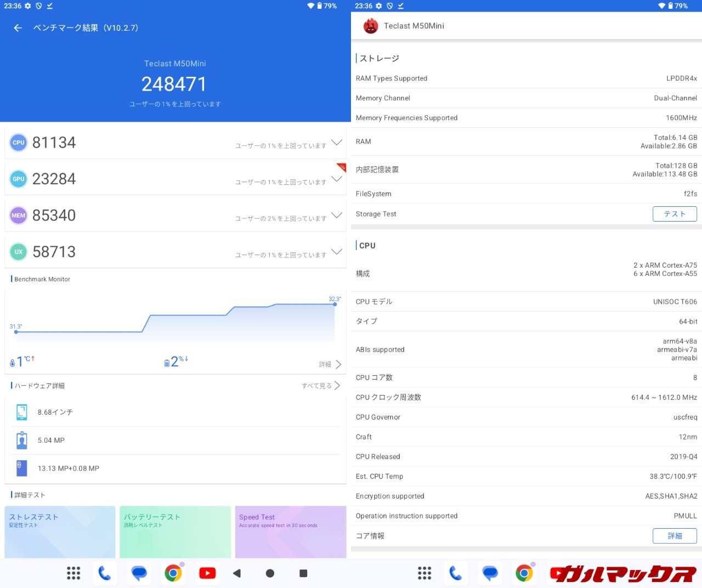Open the ストレステスト card

[60, 531]
